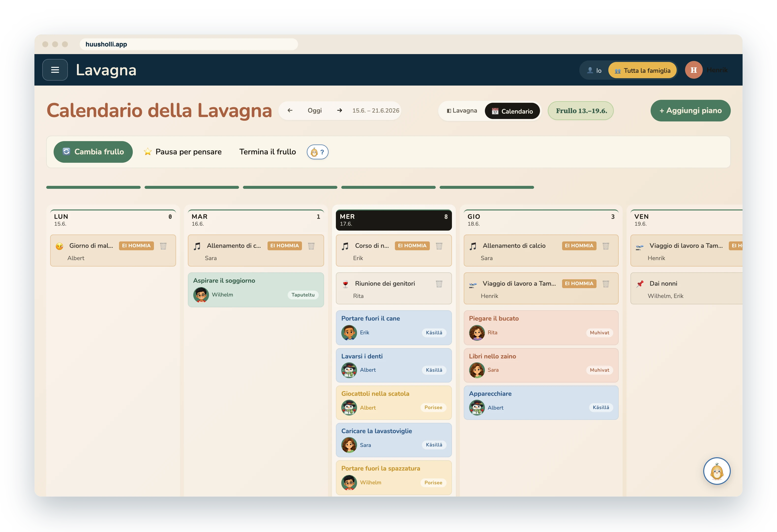The image size is (777, 532).
Task: Delete the Corso di n... plan
Action: [439, 246]
